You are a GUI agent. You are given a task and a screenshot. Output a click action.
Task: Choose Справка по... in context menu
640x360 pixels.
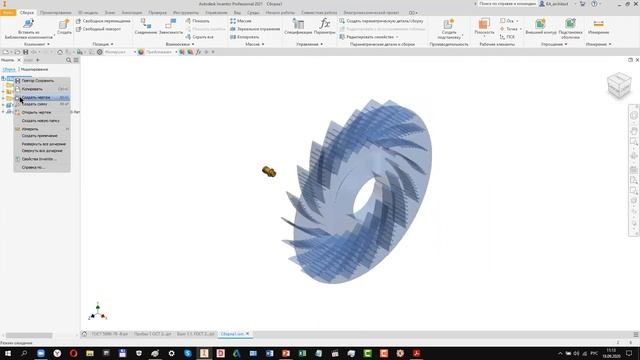(x=42, y=167)
